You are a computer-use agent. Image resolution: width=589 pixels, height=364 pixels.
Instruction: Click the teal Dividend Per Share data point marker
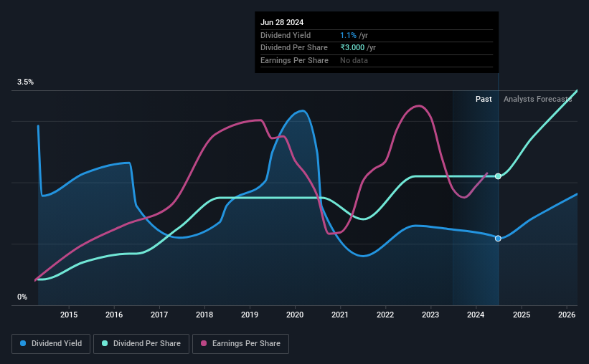click(x=498, y=176)
